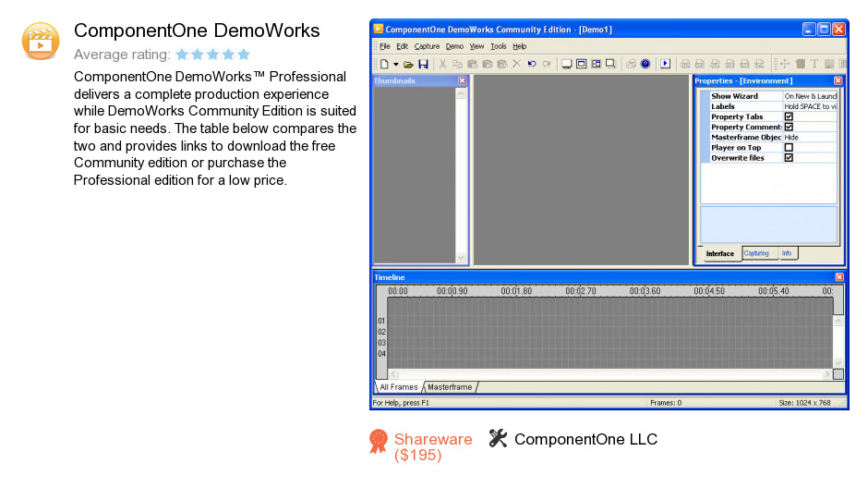Click the blue Save floppy disk icon

424,65
